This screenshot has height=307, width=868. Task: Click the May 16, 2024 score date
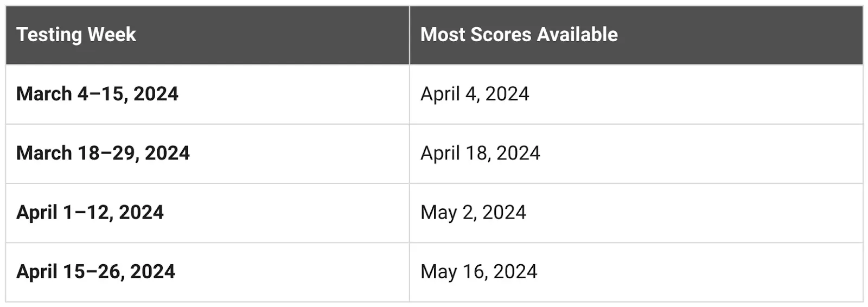click(478, 271)
